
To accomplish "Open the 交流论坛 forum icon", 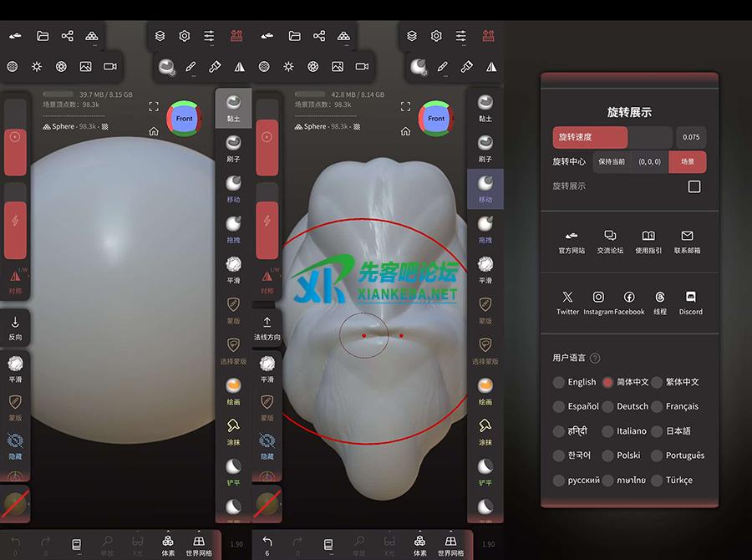I will pyautogui.click(x=610, y=237).
